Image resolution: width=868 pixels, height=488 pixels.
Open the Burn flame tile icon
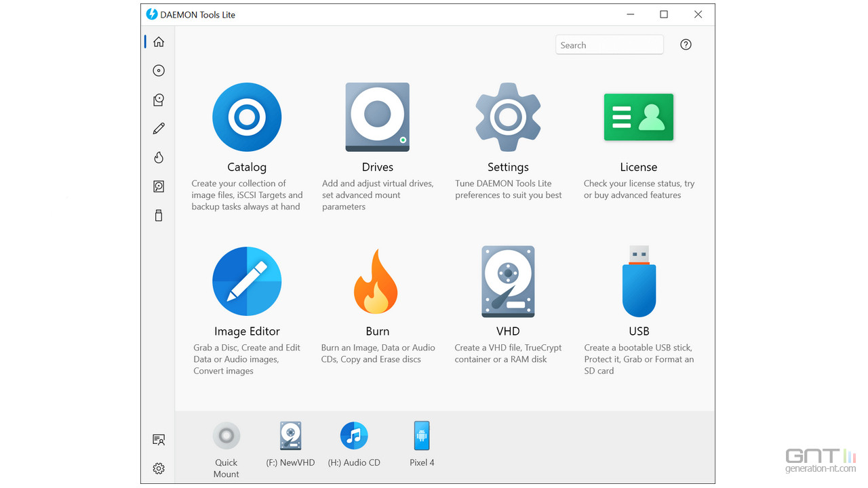tap(376, 281)
